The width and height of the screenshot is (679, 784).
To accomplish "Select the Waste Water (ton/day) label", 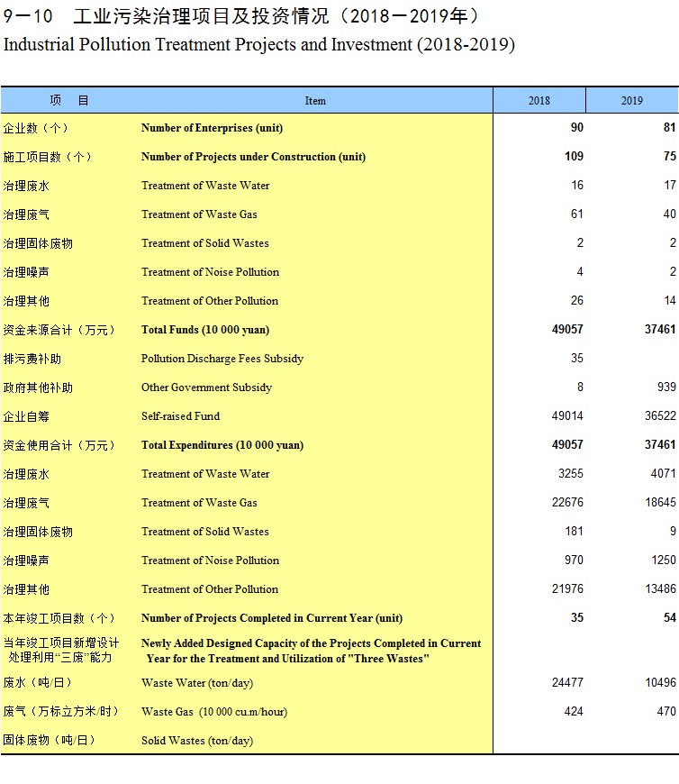I will 197,683.
